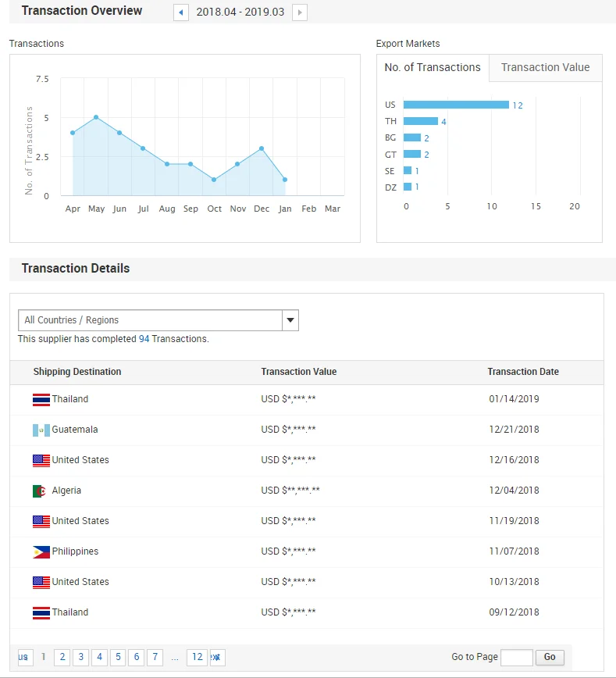Select the No. of Transactions tab

[x=433, y=68]
